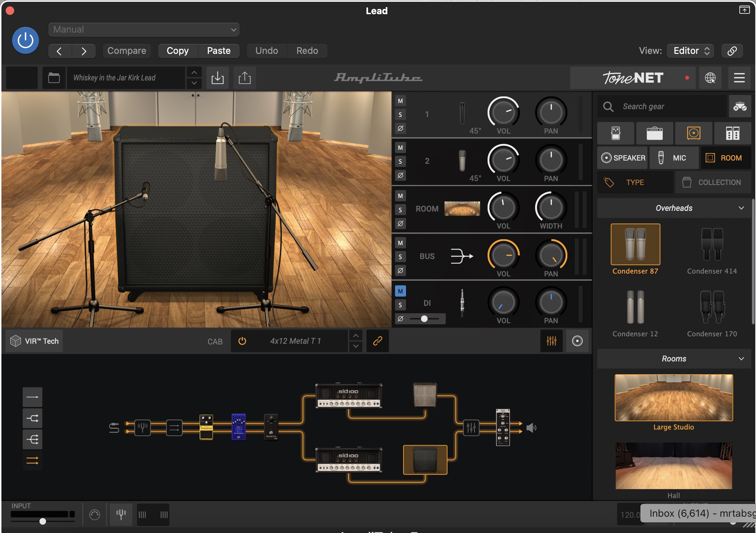The height and width of the screenshot is (533, 756).
Task: Toggle the cab power button
Action: coord(242,341)
